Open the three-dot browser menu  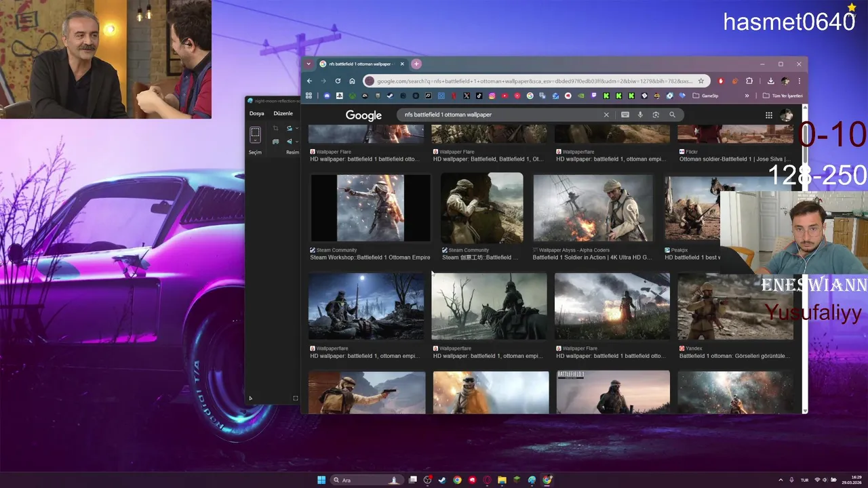point(800,81)
